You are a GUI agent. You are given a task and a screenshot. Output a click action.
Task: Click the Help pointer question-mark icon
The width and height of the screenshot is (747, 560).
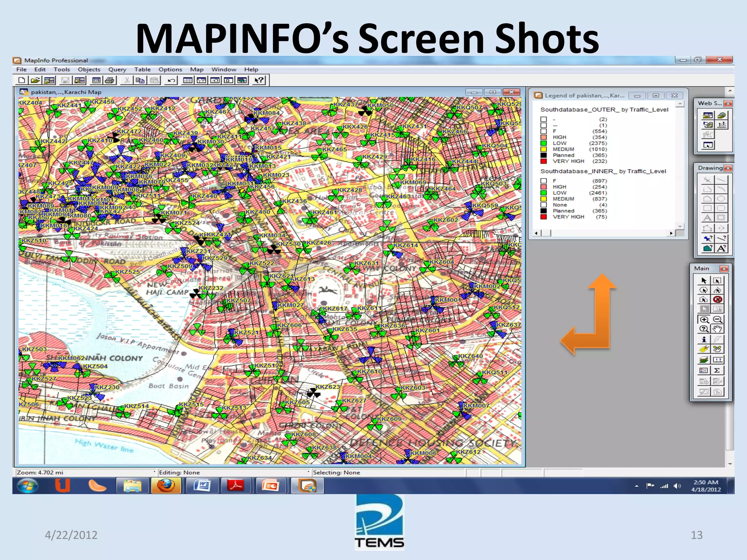pos(259,80)
